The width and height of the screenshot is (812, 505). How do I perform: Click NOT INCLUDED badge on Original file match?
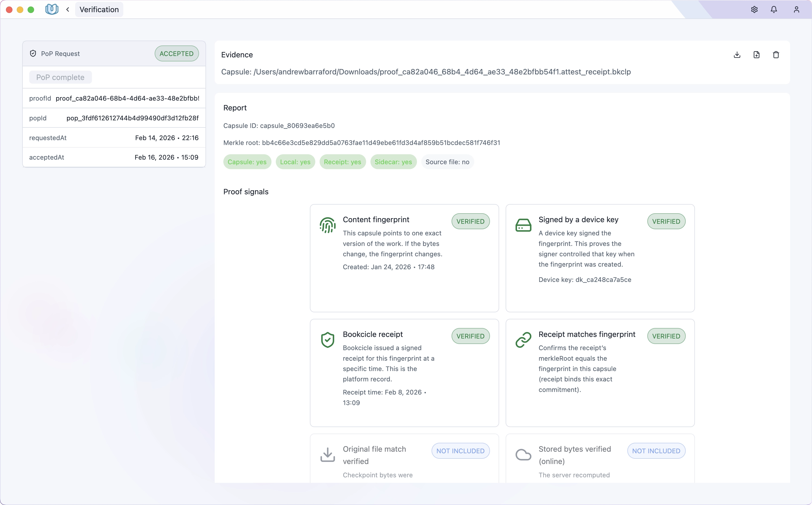[460, 451]
